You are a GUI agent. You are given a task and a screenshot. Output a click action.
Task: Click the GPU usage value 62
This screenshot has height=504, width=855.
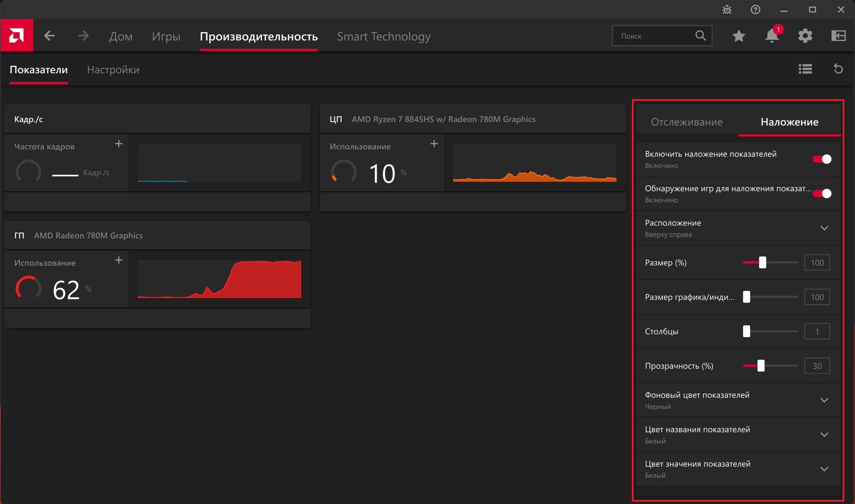coord(66,290)
